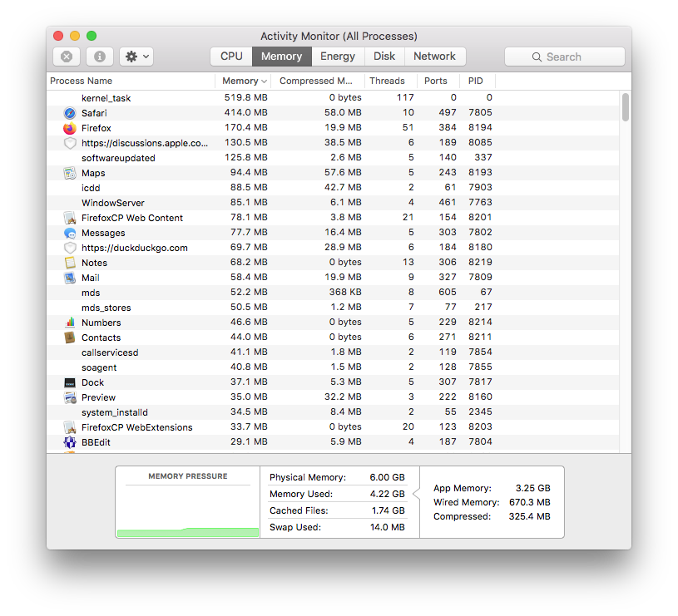Switch to the CPU tab
The width and height of the screenshot is (678, 616).
coord(231,57)
